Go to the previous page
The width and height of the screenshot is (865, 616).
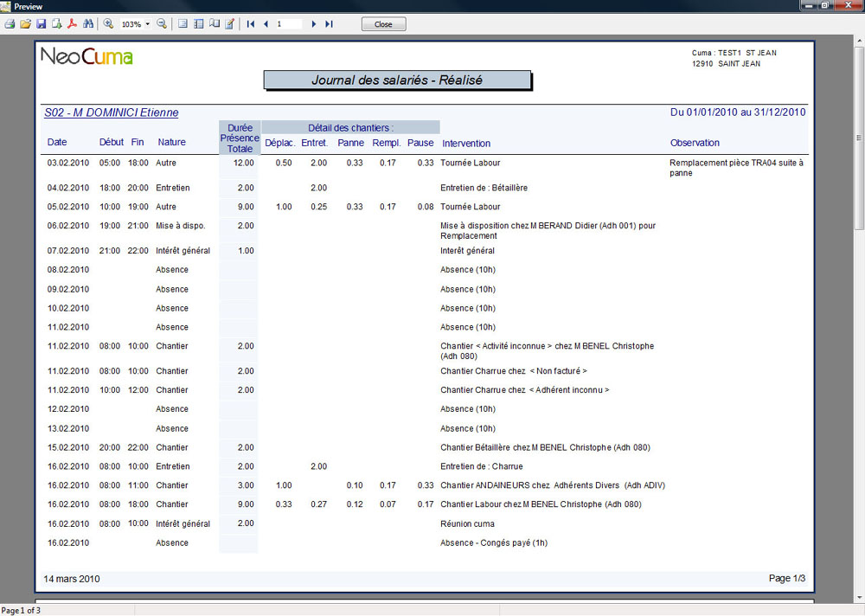tap(266, 24)
